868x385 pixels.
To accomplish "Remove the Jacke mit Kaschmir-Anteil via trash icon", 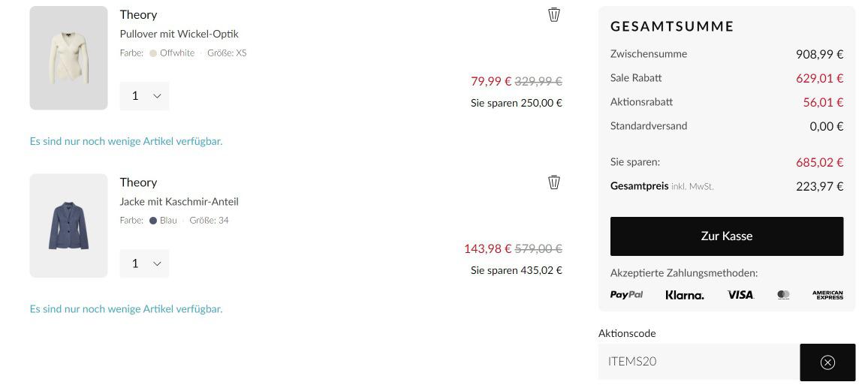I will coord(554,182).
